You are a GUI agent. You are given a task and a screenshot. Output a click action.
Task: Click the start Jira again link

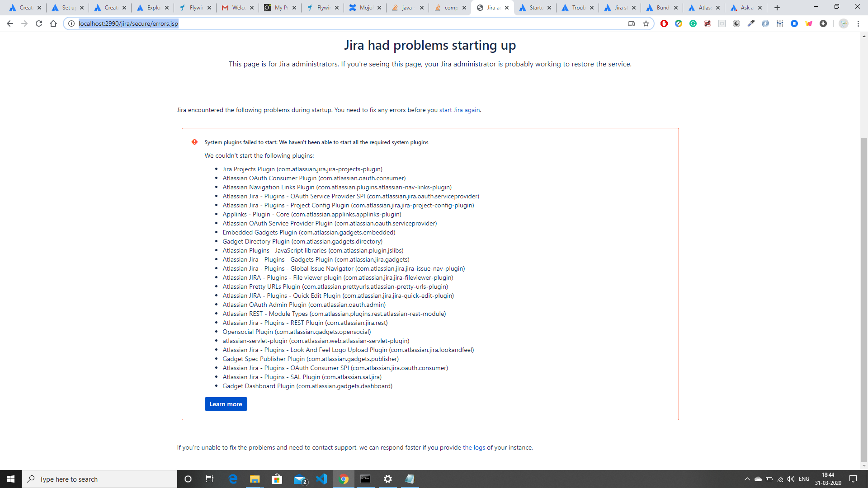pos(460,110)
